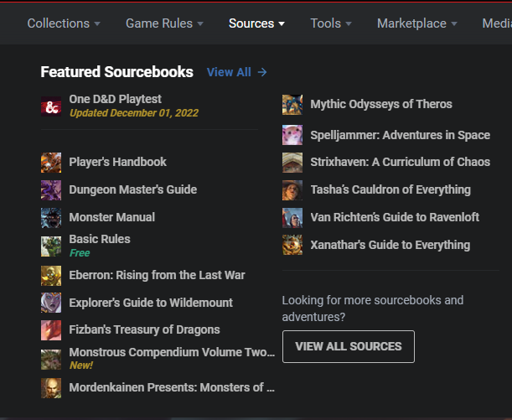
Task: Click the 'Updated December 01, 2022' text
Action: (x=134, y=113)
